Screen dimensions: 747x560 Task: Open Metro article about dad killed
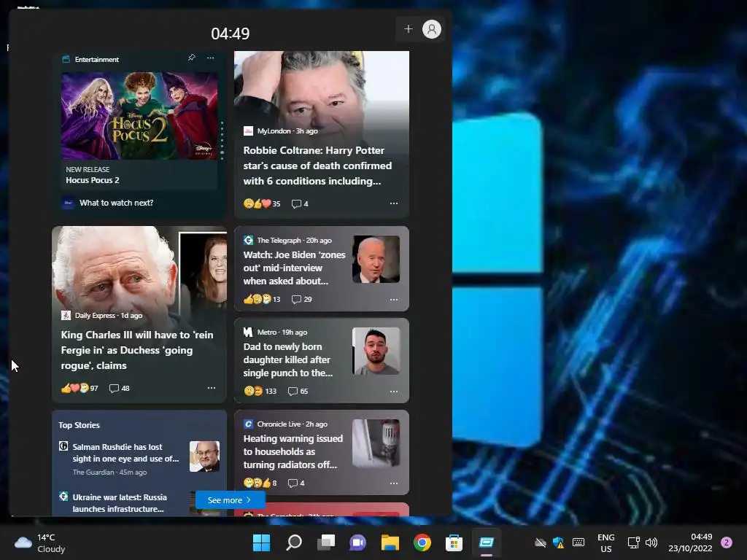[287, 359]
